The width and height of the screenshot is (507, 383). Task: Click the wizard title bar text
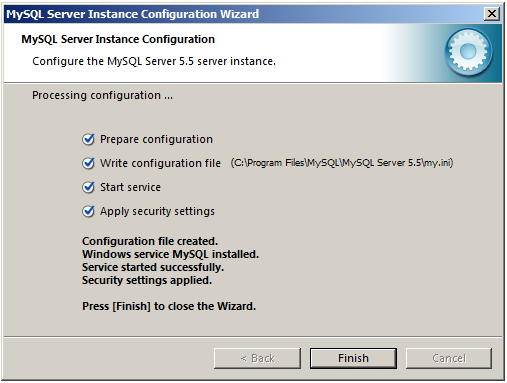click(x=133, y=14)
